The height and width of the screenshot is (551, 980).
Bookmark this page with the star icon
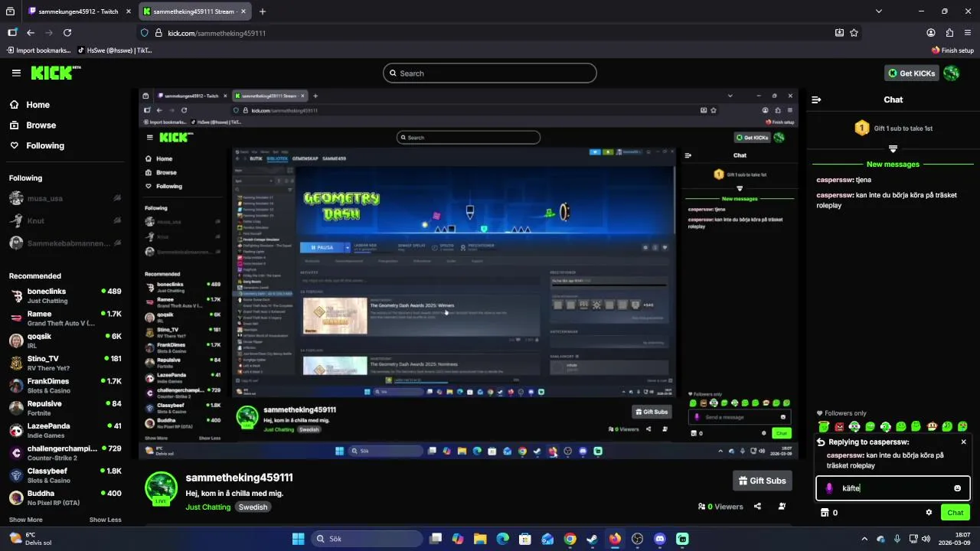coord(854,33)
